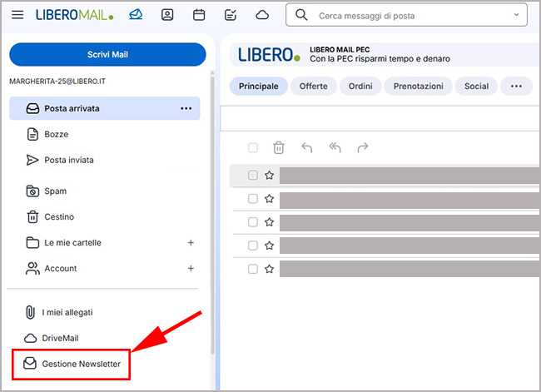Image resolution: width=541 pixels, height=392 pixels.
Task: Expand the search options dropdown arrow
Action: tap(516, 15)
